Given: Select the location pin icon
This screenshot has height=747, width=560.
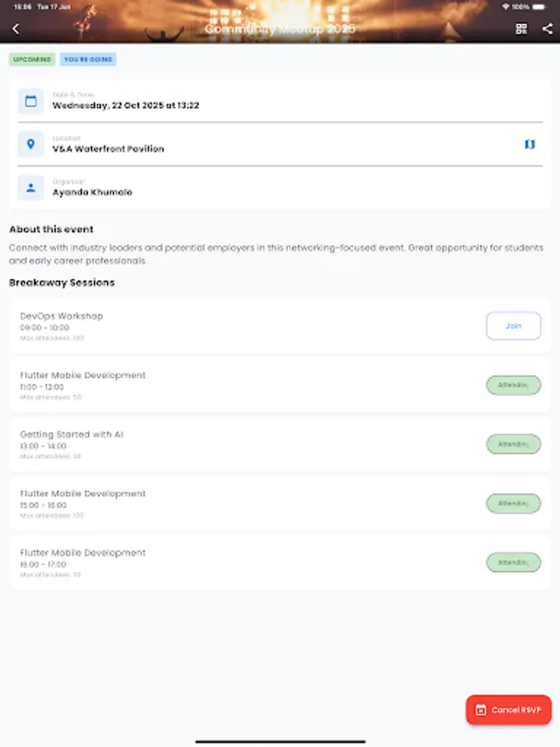Looking at the screenshot, I should tap(31, 144).
